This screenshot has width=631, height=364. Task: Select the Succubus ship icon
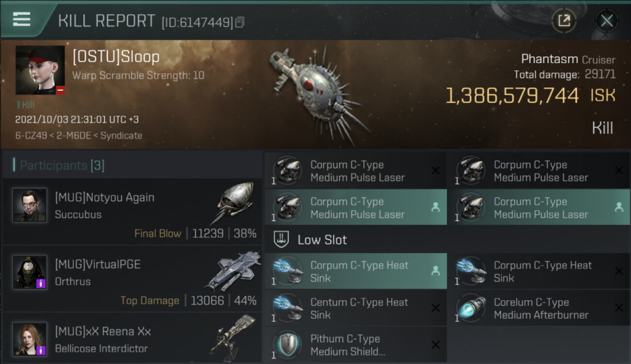(232, 203)
